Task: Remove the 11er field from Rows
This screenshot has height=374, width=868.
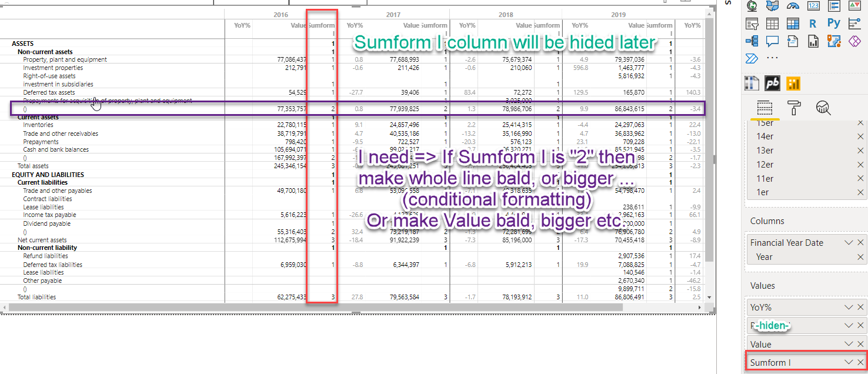Action: click(860, 179)
